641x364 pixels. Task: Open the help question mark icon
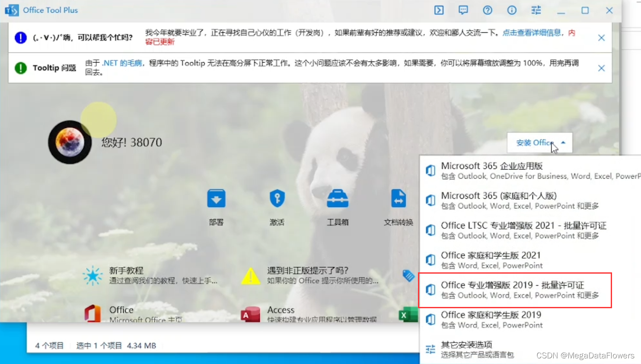tap(487, 10)
